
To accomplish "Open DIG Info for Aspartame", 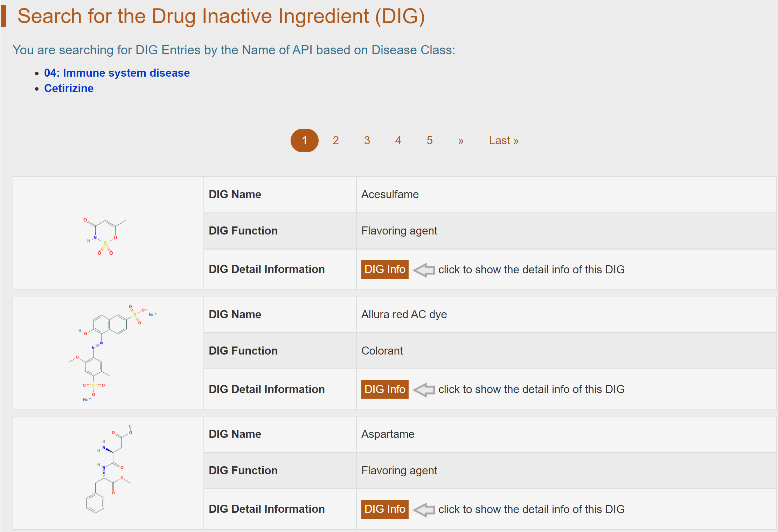I will 384,509.
